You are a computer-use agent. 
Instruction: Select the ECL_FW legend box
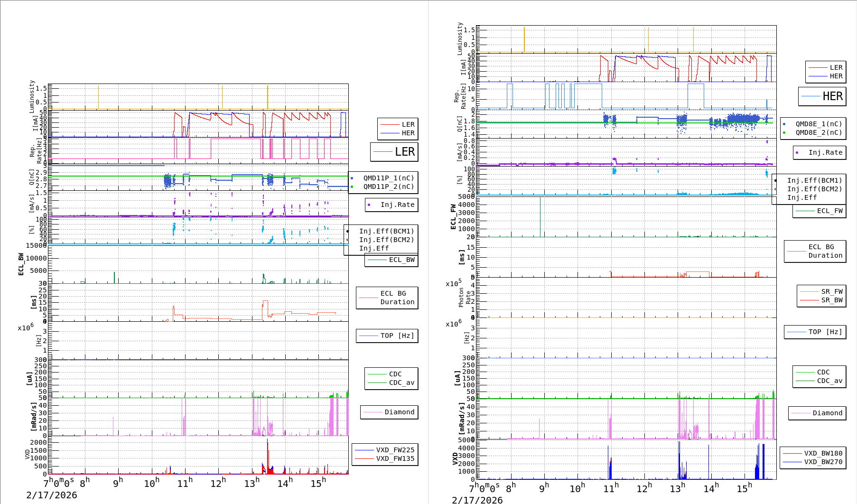point(820,211)
